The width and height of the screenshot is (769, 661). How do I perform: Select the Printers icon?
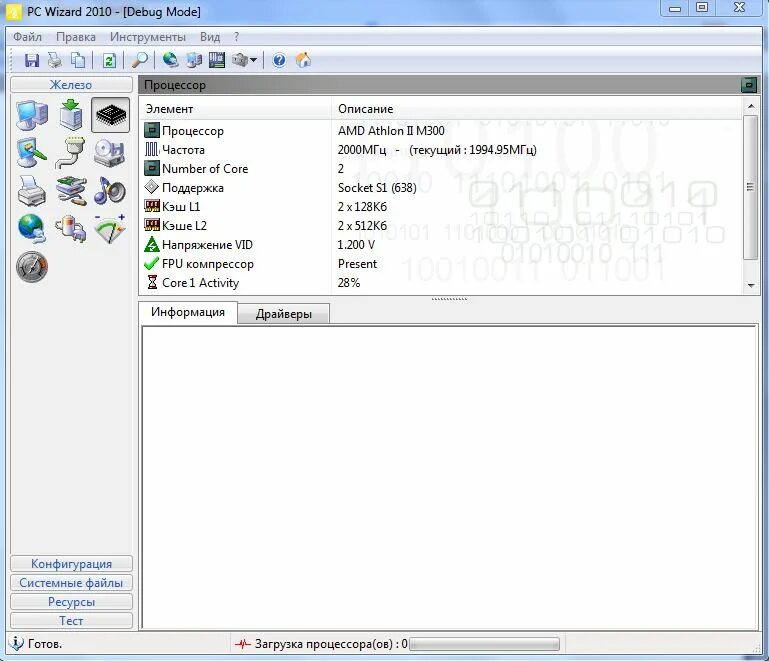32,191
